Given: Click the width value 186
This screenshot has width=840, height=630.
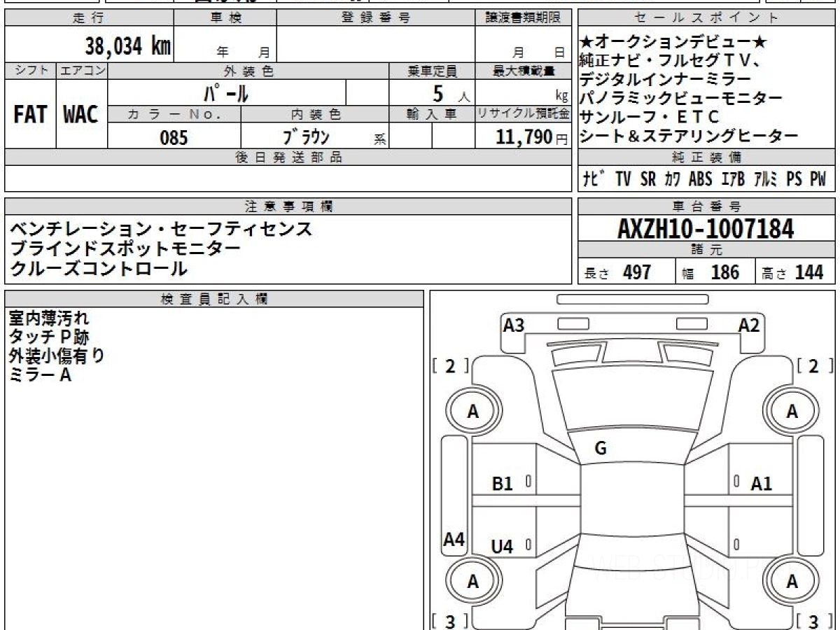Looking at the screenshot, I should 725,272.
